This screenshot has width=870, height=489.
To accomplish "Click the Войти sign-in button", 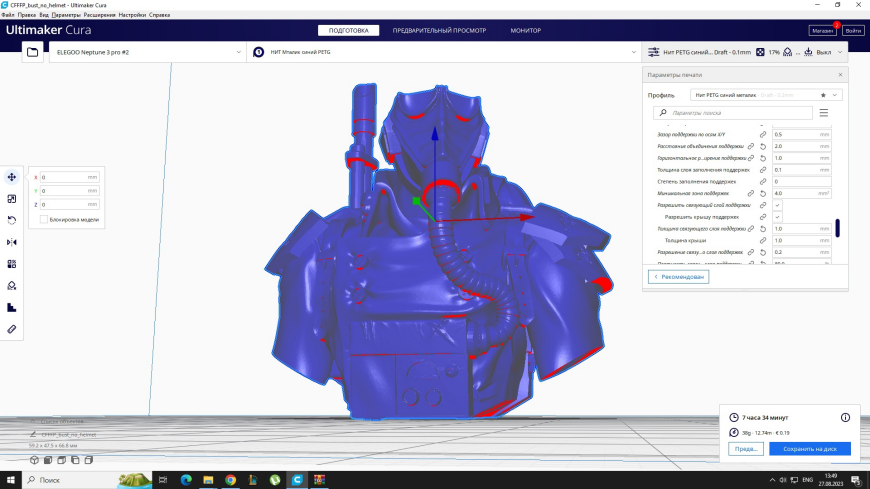I will (x=853, y=31).
